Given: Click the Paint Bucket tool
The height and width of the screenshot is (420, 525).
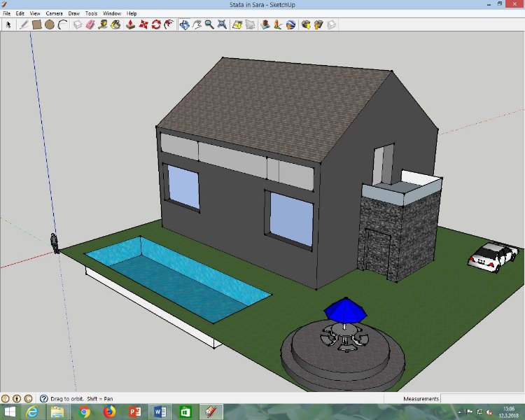Looking at the screenshot, I should tap(115, 24).
